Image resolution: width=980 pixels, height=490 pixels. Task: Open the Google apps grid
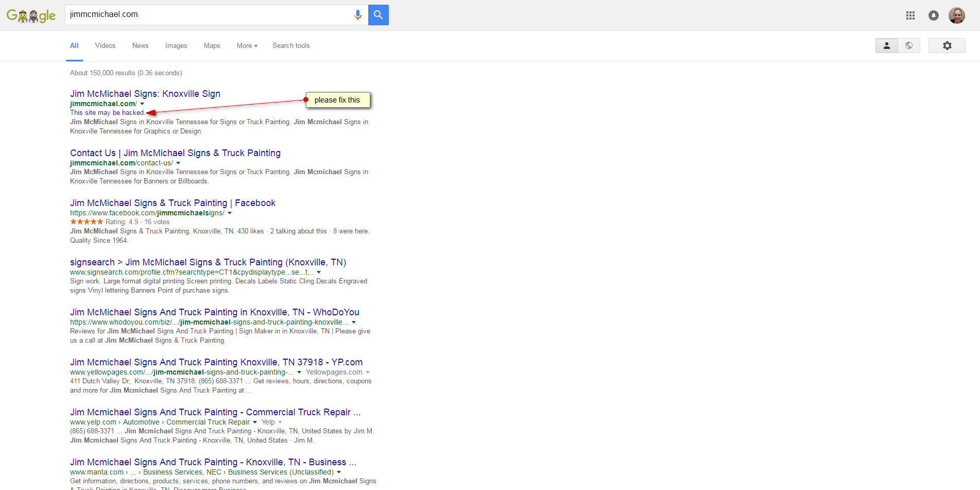tap(910, 15)
